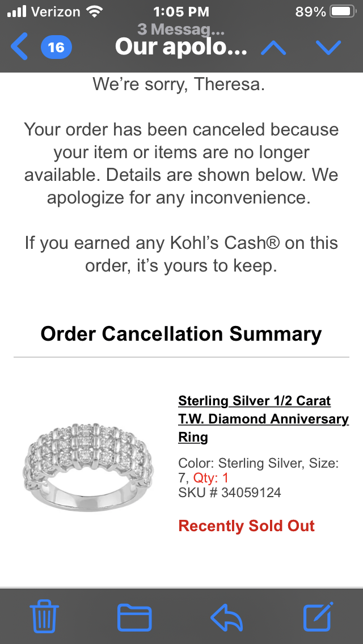Open the folder icon to move this message
This screenshot has width=363, height=644.
(x=136, y=617)
